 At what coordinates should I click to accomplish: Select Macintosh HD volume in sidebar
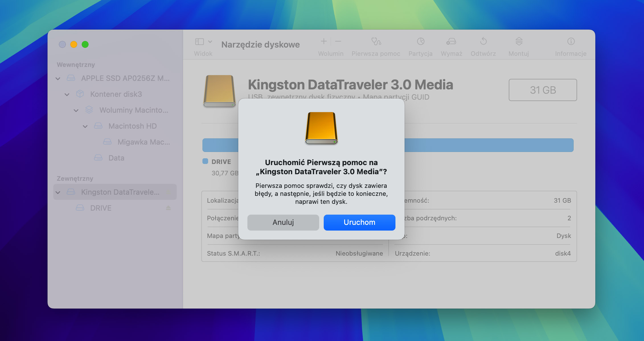coord(115,126)
